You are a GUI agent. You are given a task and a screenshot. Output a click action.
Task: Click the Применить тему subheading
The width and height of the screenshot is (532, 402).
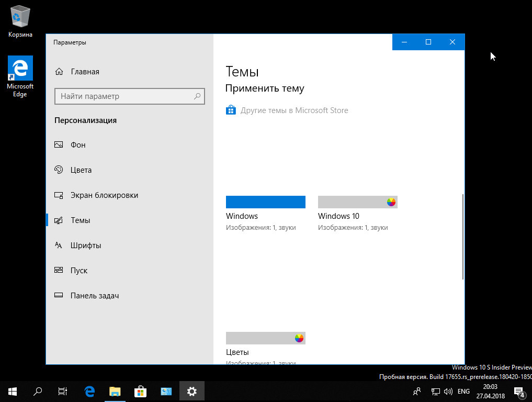tap(265, 88)
